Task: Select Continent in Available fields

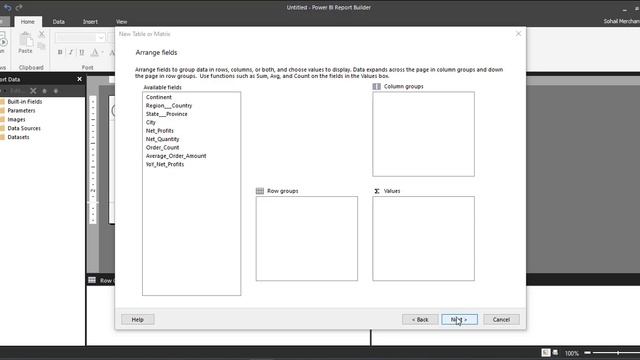Action: (x=159, y=97)
